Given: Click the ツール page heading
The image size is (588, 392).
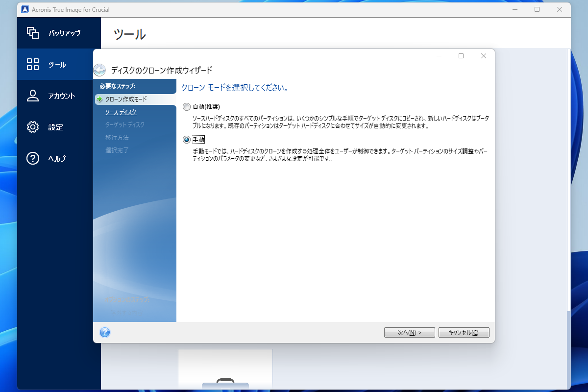Looking at the screenshot, I should pos(130,34).
